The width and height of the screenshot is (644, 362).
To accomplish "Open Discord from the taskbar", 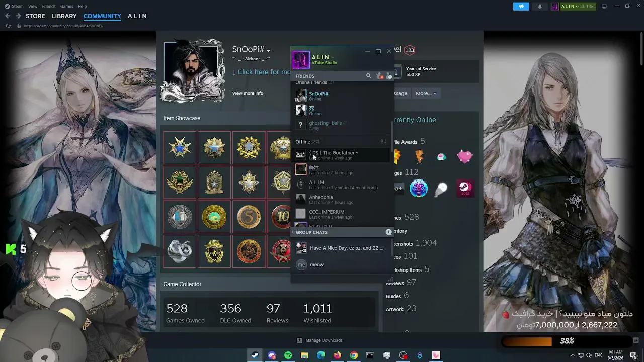I will tap(272, 355).
